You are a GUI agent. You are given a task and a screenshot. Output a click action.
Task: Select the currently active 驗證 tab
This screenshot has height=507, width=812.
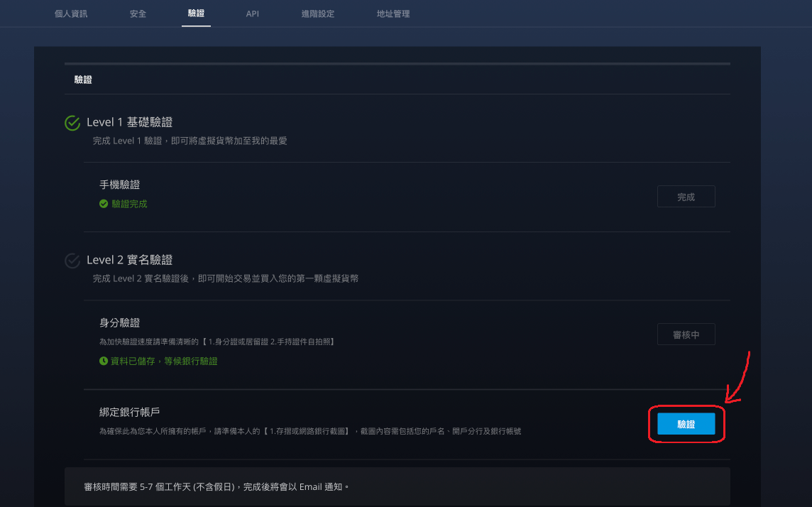(x=196, y=13)
